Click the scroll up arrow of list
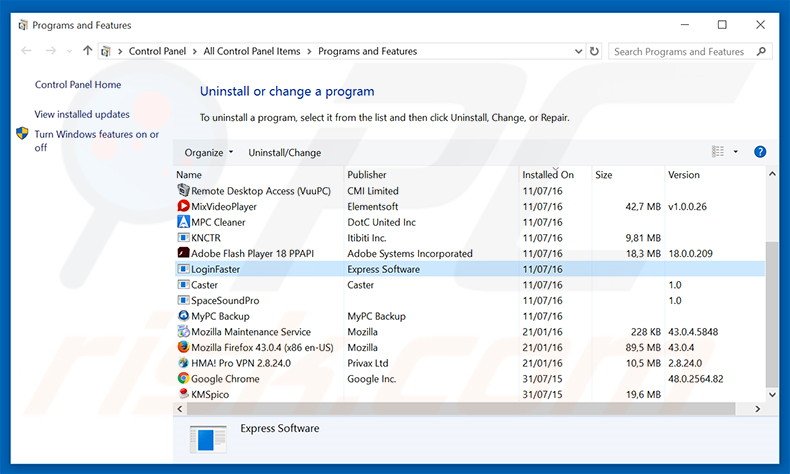790x474 pixels. pos(772,174)
